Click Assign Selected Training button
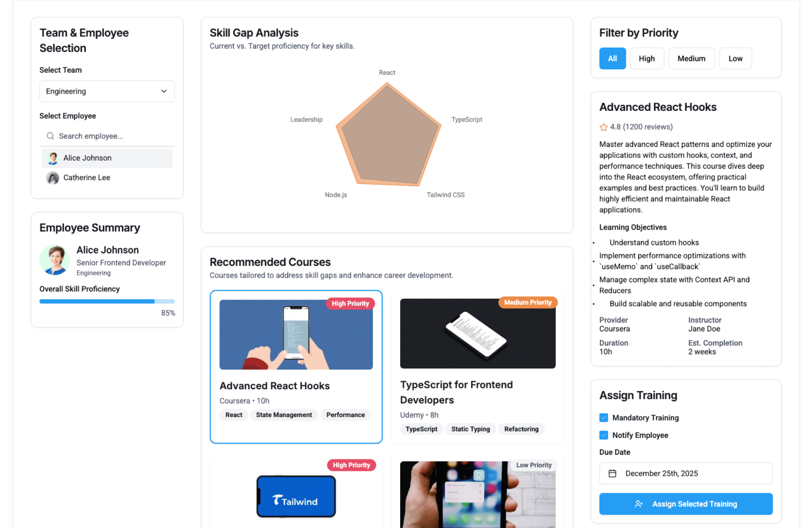The height and width of the screenshot is (528, 812). pos(686,504)
